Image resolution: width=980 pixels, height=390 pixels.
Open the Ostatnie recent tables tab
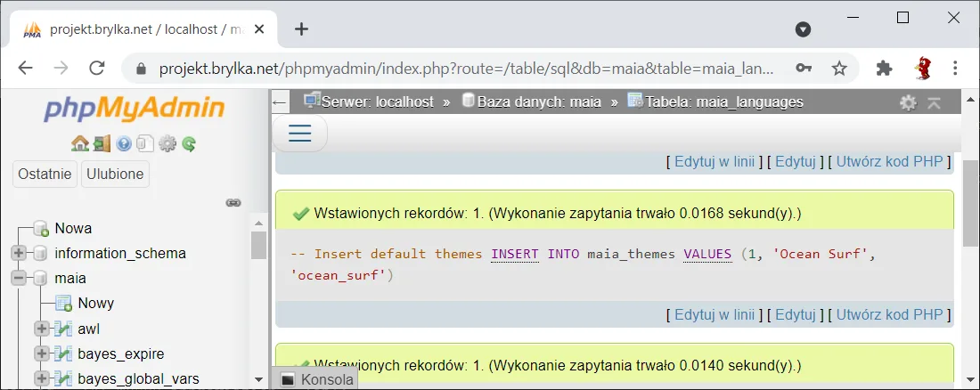(x=45, y=174)
